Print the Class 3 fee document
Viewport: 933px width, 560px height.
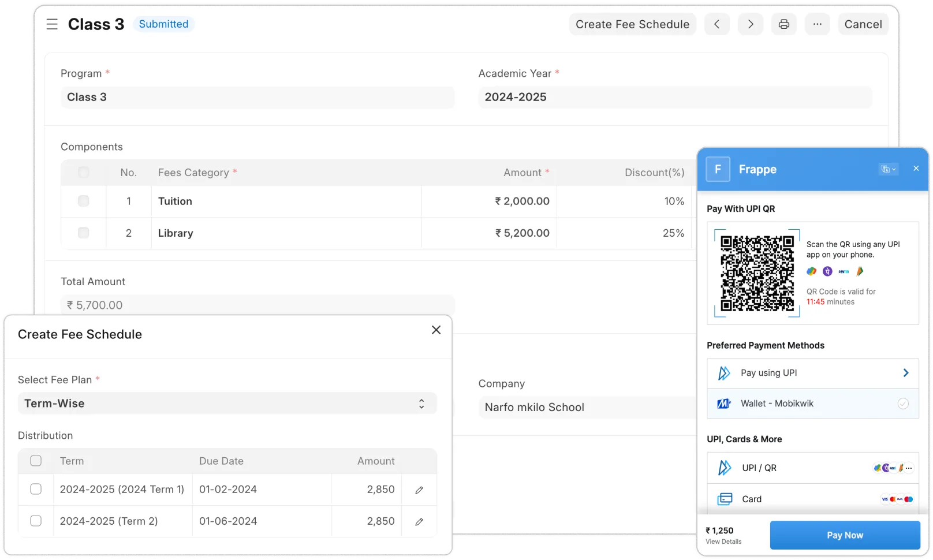pos(783,24)
